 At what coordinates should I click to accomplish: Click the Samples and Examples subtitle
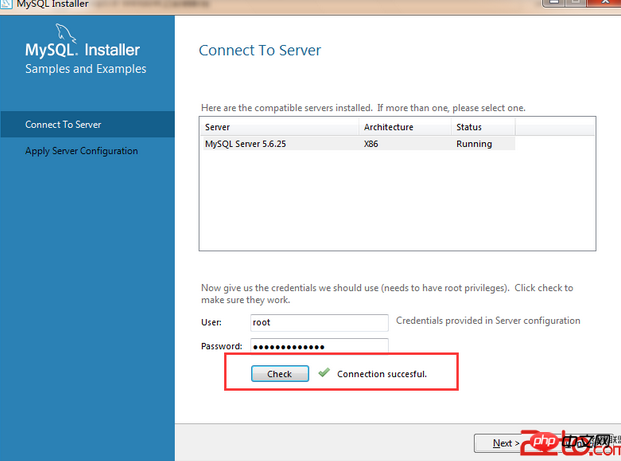click(86, 69)
